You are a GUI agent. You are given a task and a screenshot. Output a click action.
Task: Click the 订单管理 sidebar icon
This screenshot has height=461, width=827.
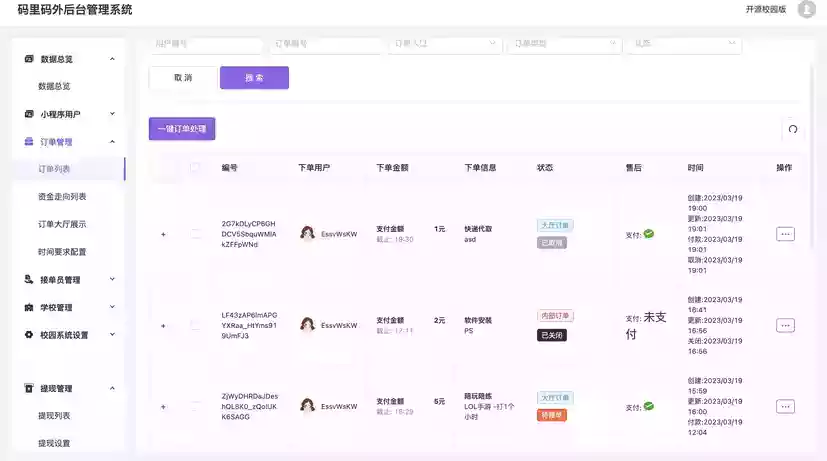(29, 141)
